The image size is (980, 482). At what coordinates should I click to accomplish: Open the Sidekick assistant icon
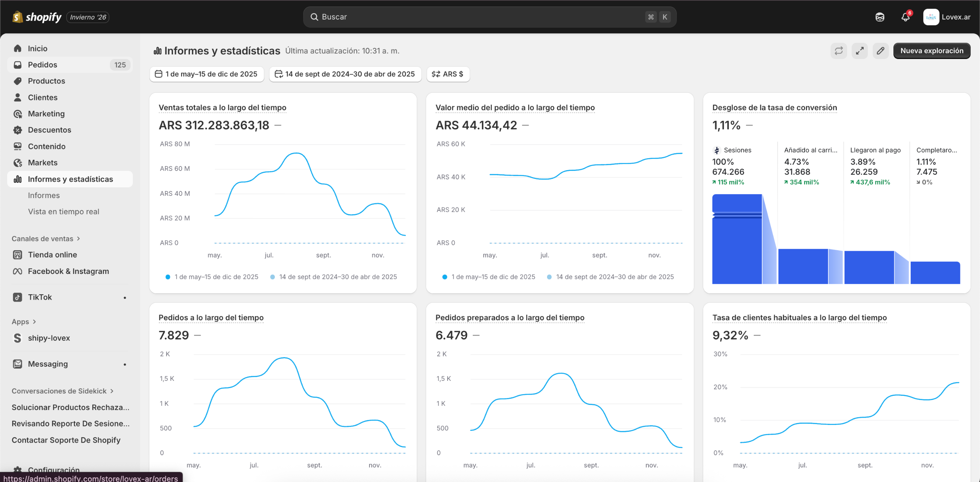[x=880, y=17]
